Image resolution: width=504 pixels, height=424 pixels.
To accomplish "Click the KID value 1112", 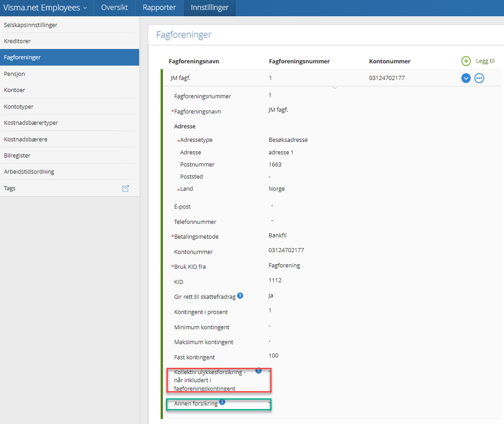I will click(275, 280).
